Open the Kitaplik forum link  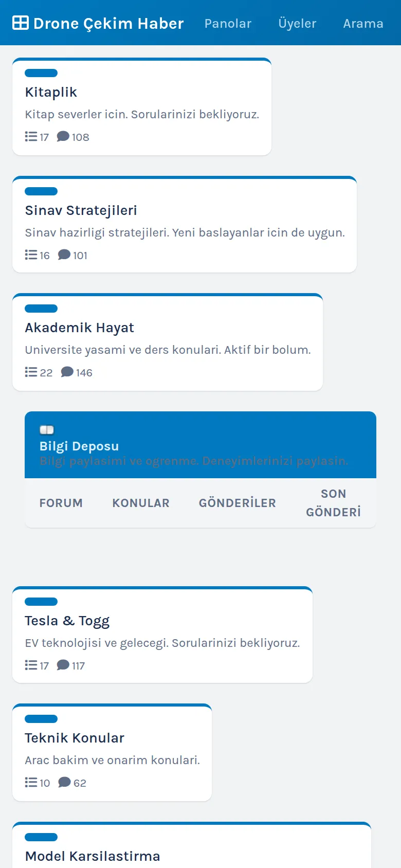click(51, 92)
